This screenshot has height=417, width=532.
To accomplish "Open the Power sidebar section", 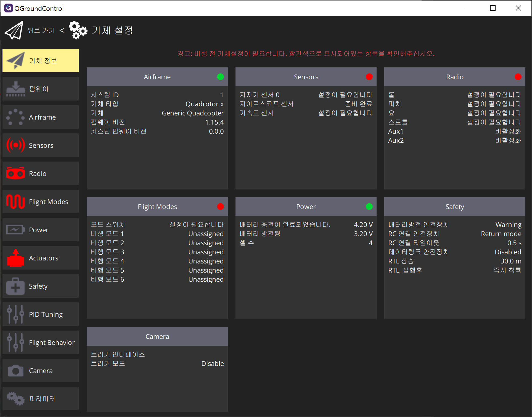I will pyautogui.click(x=41, y=230).
